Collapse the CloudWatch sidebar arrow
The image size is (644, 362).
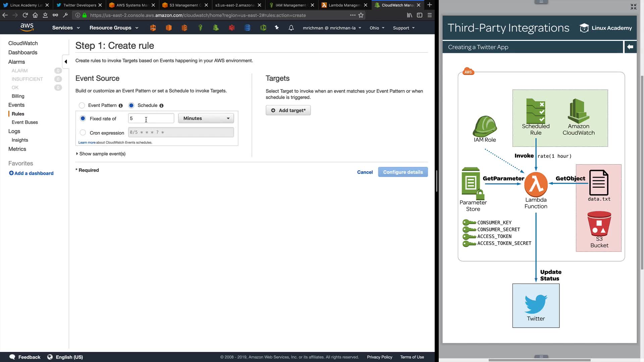(x=66, y=62)
